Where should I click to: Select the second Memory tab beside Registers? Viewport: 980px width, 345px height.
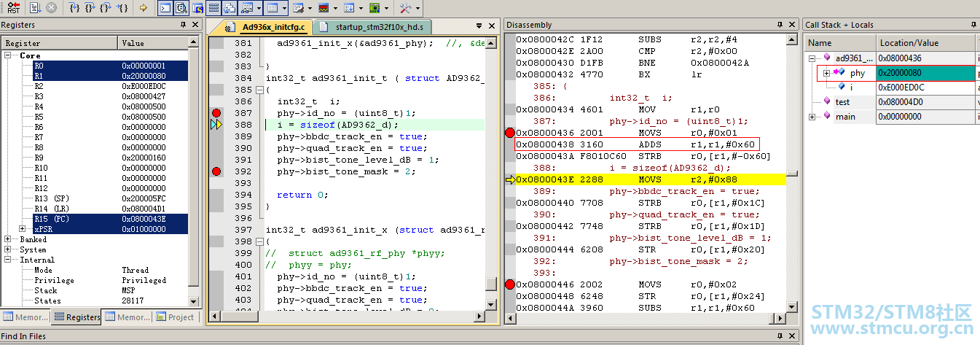click(x=127, y=317)
